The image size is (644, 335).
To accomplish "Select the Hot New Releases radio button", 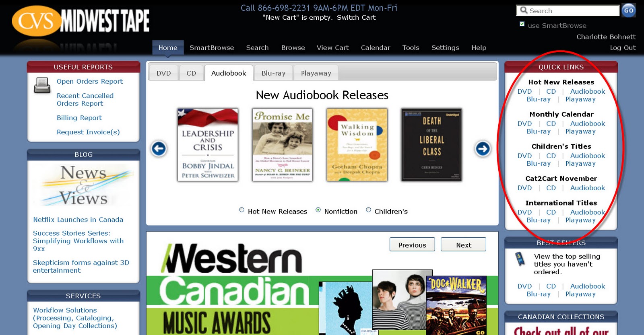I will pyautogui.click(x=242, y=210).
